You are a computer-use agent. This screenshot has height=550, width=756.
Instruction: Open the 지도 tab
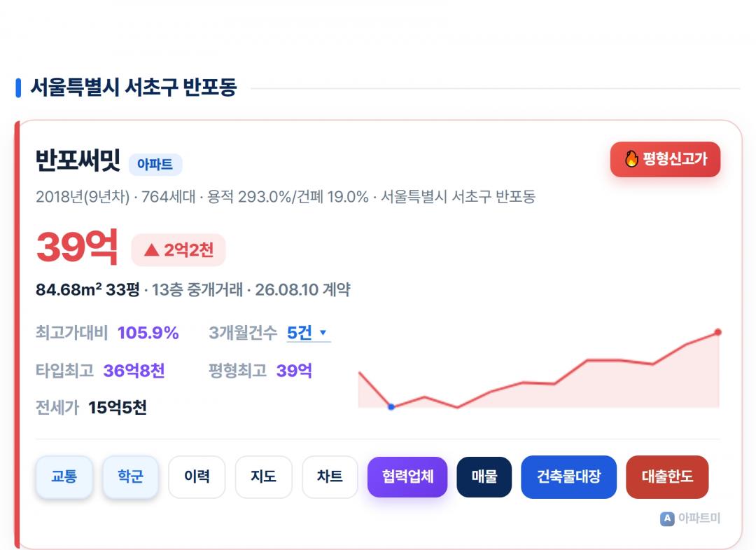[263, 476]
